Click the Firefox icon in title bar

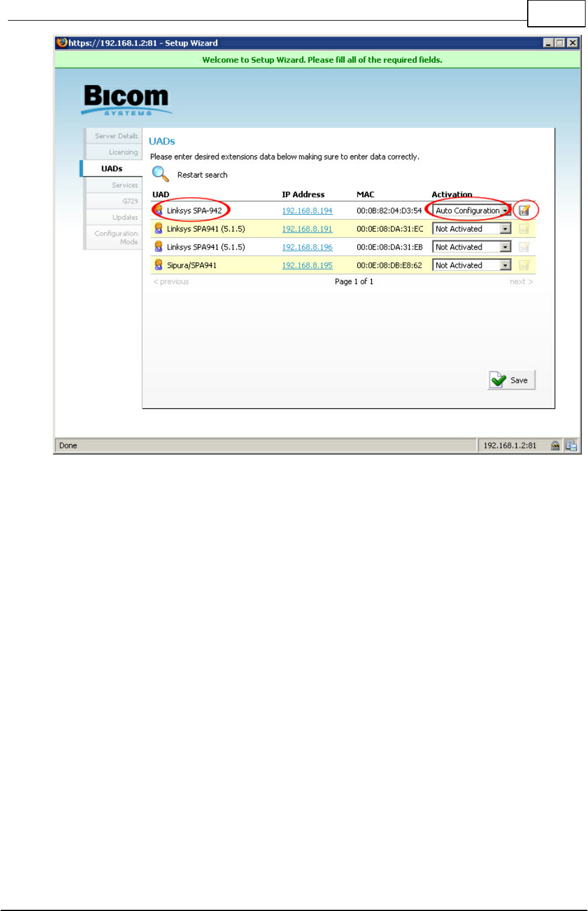[x=61, y=43]
